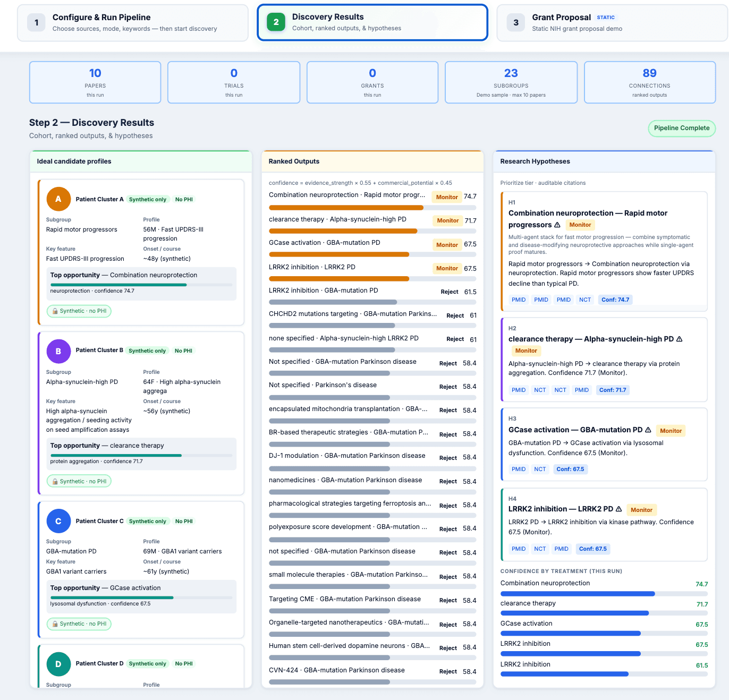Select 'CHCHD2 mutations targeting' ranked row

point(372,320)
